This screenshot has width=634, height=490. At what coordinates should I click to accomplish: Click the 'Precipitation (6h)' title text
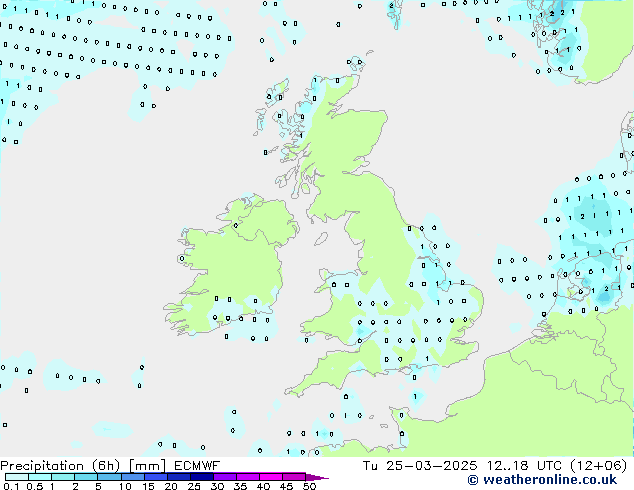(60, 466)
